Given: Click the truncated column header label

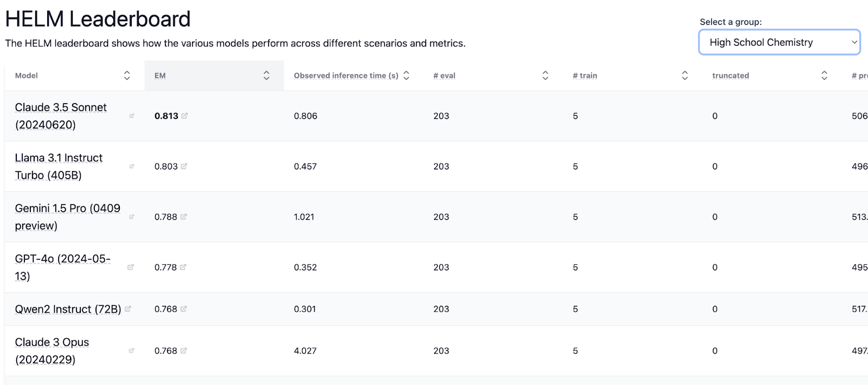Looking at the screenshot, I should 731,75.
